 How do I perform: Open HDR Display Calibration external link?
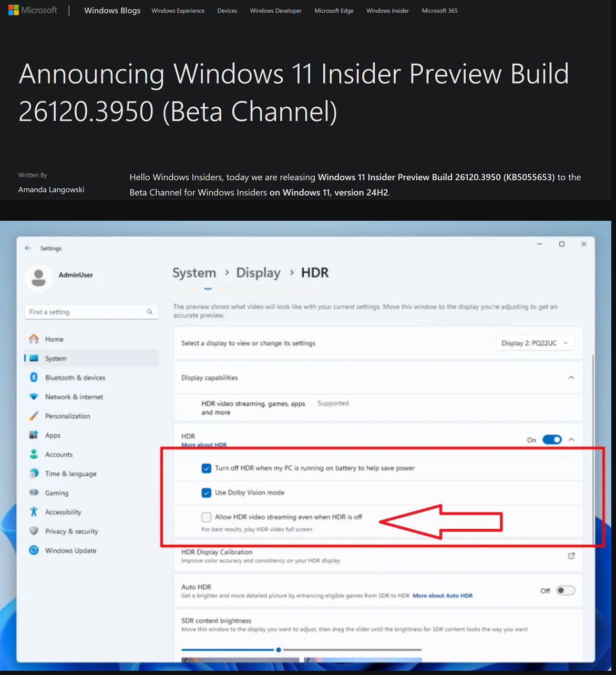[x=571, y=556]
